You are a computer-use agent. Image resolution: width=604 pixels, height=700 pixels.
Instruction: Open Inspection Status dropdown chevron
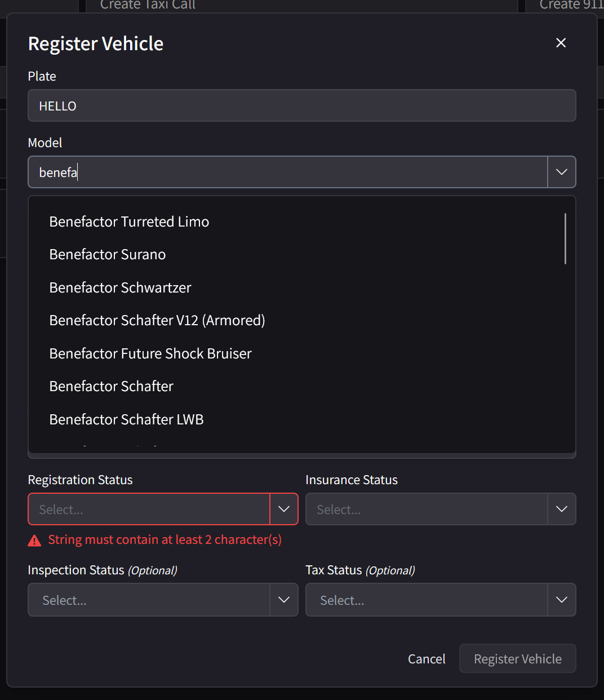tap(284, 600)
